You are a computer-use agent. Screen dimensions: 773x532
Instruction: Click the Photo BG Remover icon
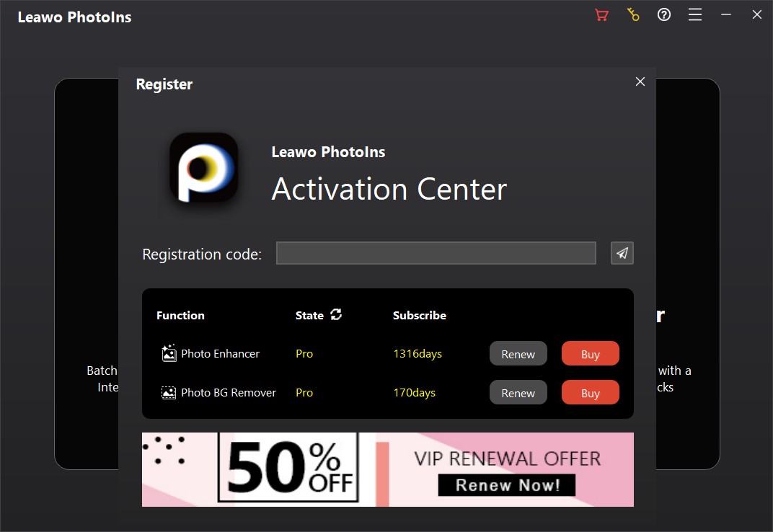click(x=169, y=393)
